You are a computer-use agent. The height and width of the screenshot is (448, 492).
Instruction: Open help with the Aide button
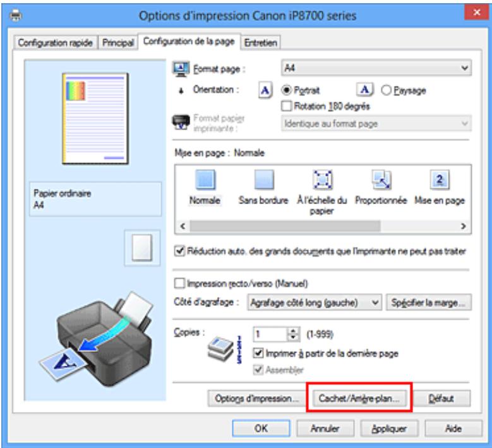[453, 428]
